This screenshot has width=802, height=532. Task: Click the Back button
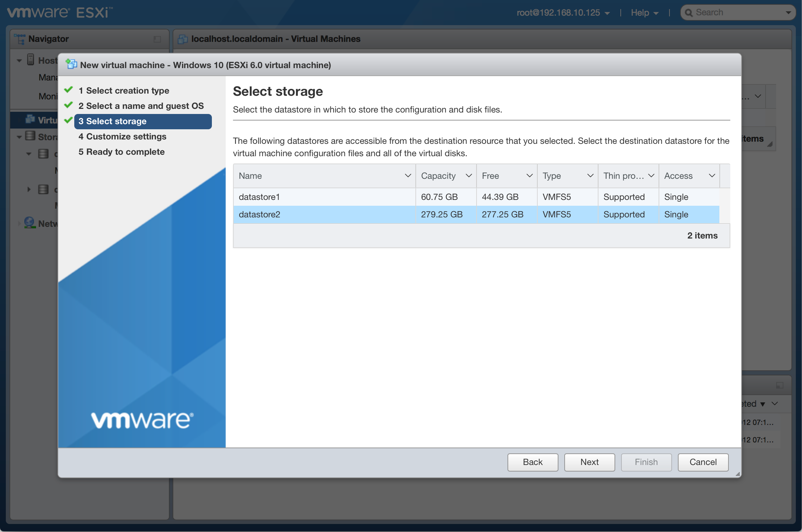coord(533,462)
